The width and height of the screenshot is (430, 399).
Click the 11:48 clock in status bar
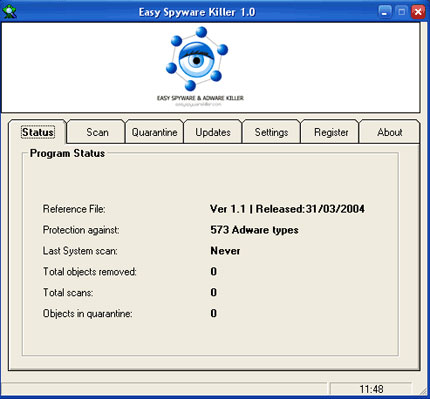(x=371, y=389)
